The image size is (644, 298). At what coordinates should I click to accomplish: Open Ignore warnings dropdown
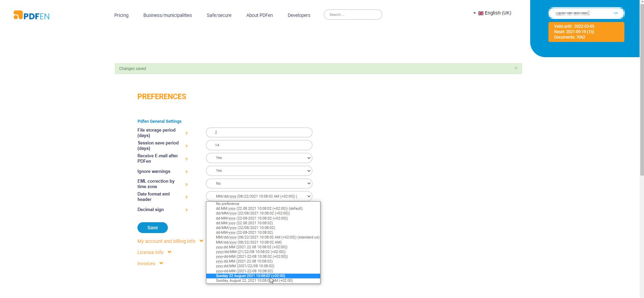point(259,171)
